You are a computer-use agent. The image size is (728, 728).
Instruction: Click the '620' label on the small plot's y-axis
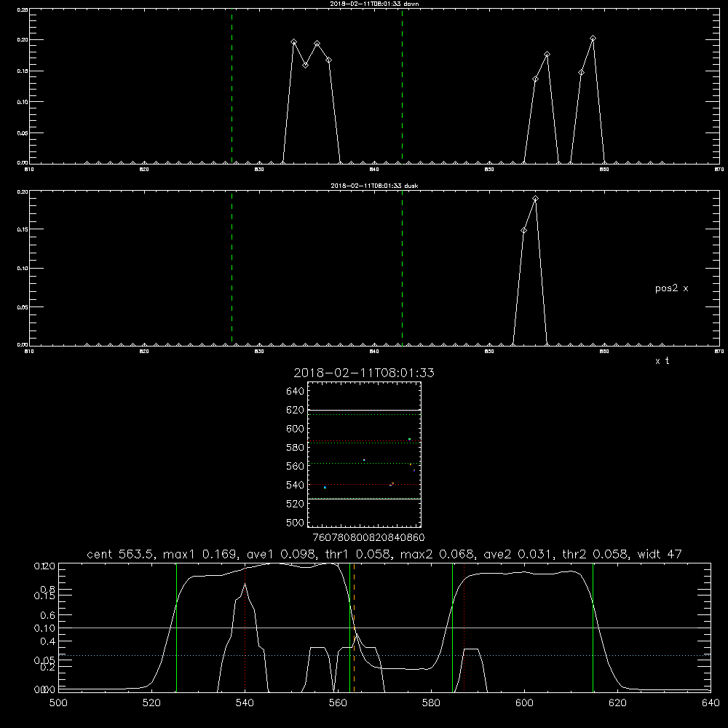pos(295,410)
